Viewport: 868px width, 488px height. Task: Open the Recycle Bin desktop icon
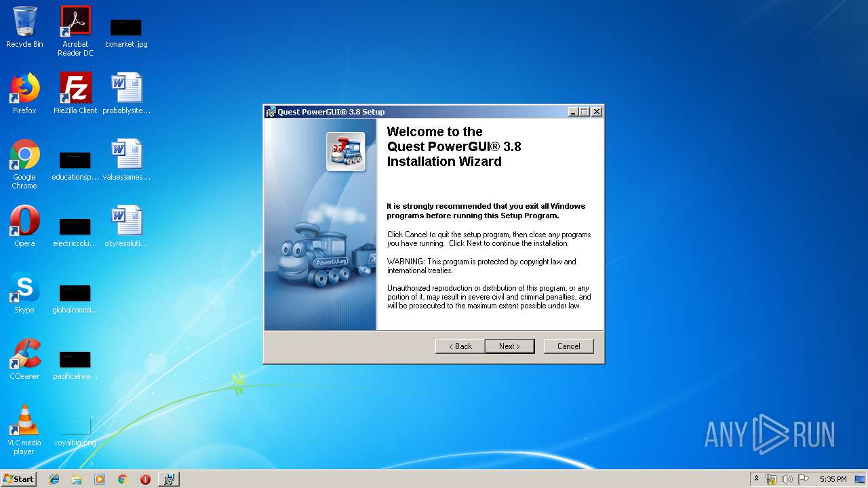(x=24, y=28)
